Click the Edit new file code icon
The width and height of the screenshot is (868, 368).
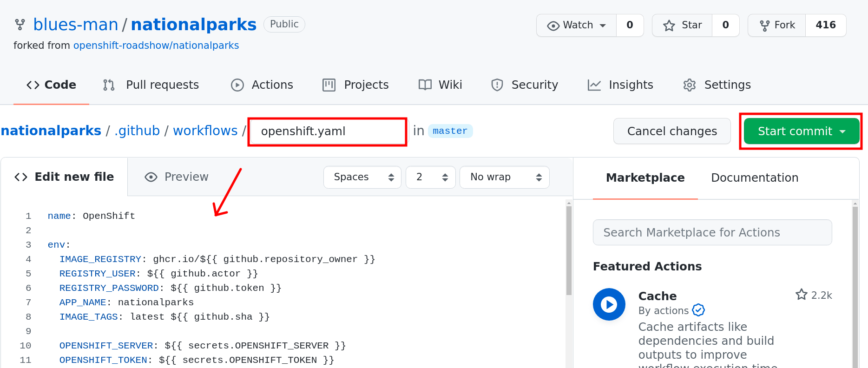tap(21, 177)
